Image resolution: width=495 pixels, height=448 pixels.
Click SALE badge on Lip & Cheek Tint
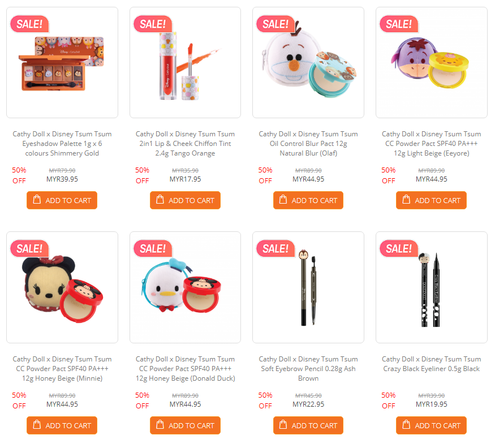(153, 24)
